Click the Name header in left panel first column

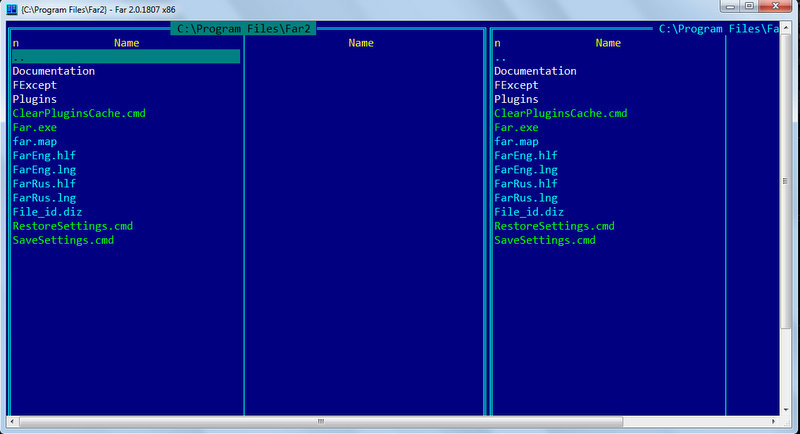tap(127, 43)
